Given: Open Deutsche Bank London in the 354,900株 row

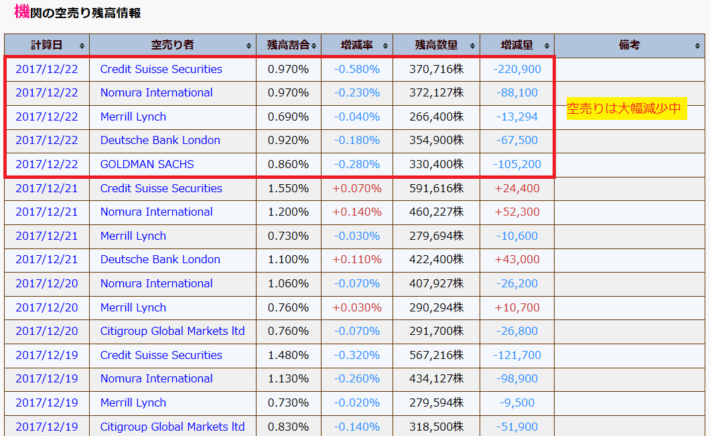Looking at the screenshot, I should pyautogui.click(x=160, y=140).
